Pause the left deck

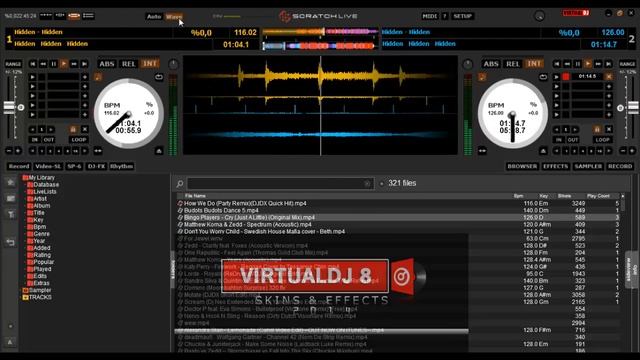point(53,64)
